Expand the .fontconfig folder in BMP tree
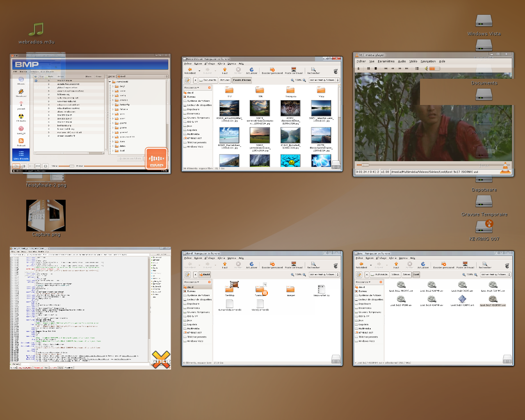525x420 pixels. point(113,105)
